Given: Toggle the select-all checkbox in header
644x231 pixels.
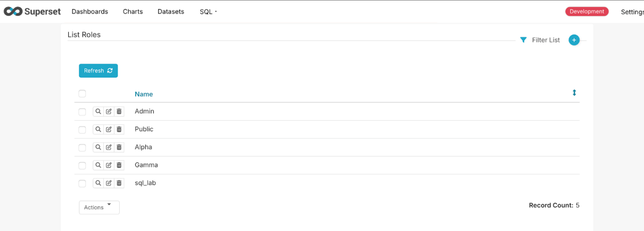Looking at the screenshot, I should pos(82,94).
